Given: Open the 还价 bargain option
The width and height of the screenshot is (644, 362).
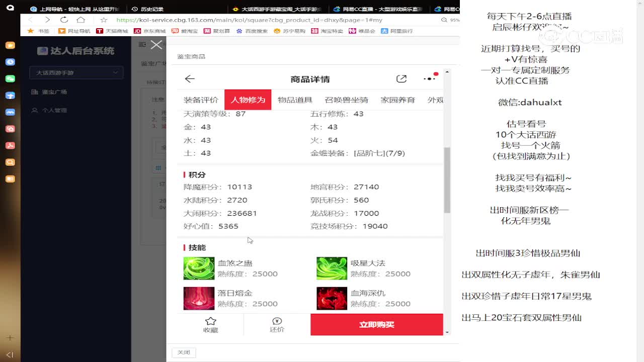Looking at the screenshot, I should 277,325.
